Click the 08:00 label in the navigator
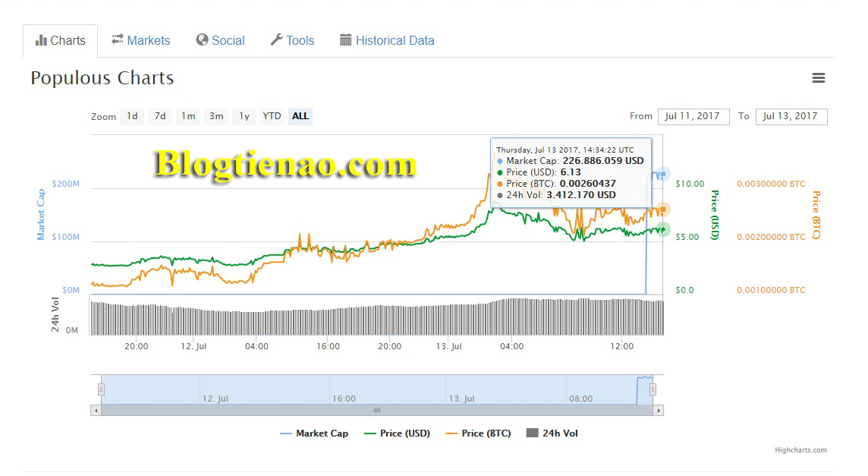Screen dimensions: 868x476 pos(580,399)
